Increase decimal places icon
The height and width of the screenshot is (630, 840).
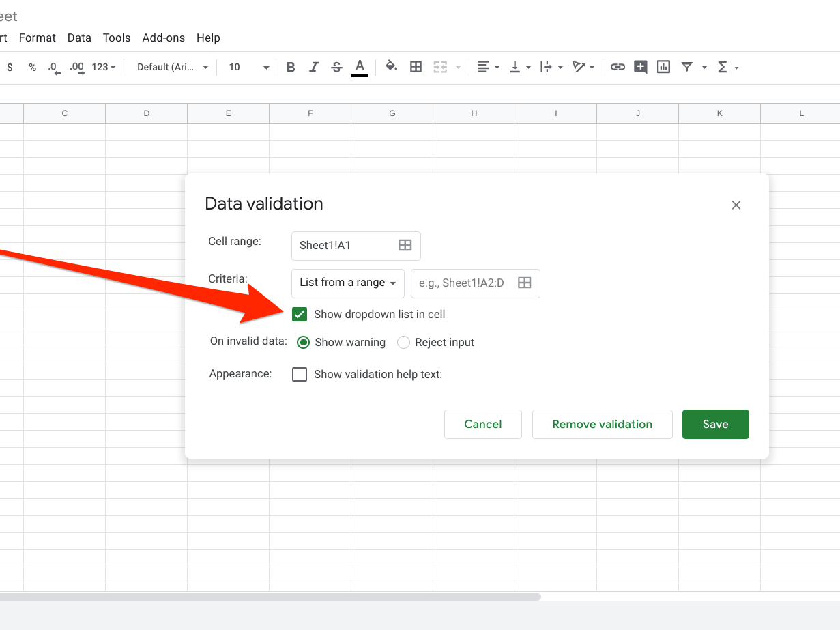click(x=76, y=67)
